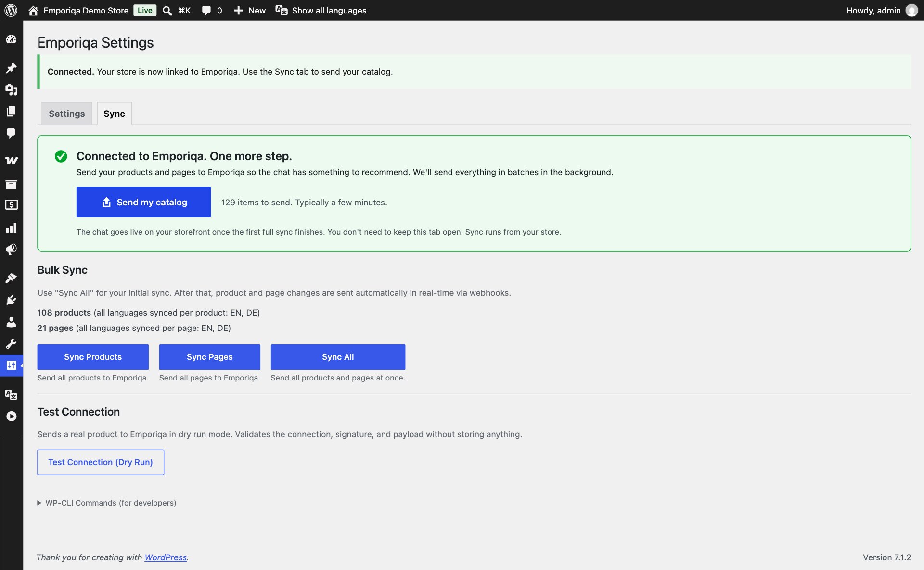This screenshot has height=570, width=924.
Task: Open the comments bubble in admin bar
Action: pyautogui.click(x=206, y=11)
